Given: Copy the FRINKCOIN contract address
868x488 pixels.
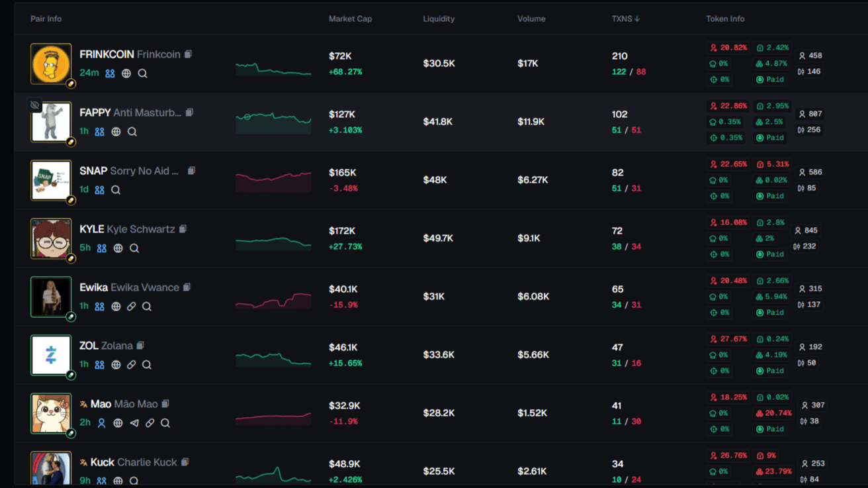Looking at the screenshot, I should click(188, 54).
